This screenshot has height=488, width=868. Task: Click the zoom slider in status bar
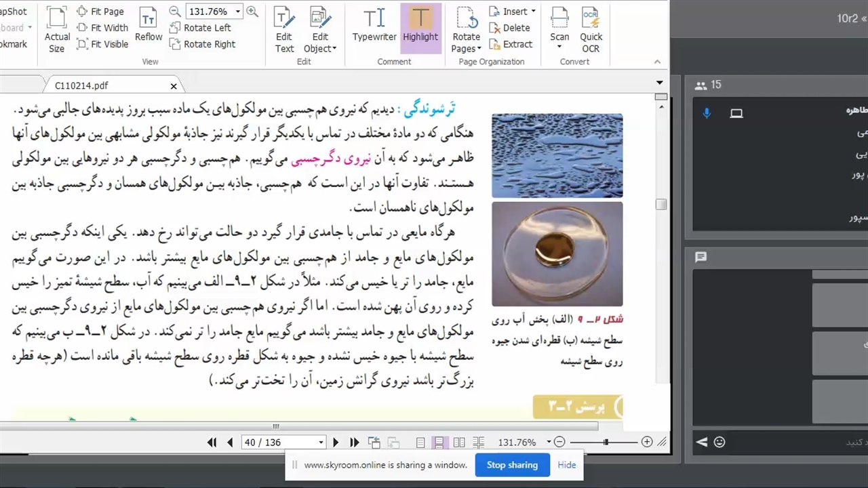(x=606, y=443)
